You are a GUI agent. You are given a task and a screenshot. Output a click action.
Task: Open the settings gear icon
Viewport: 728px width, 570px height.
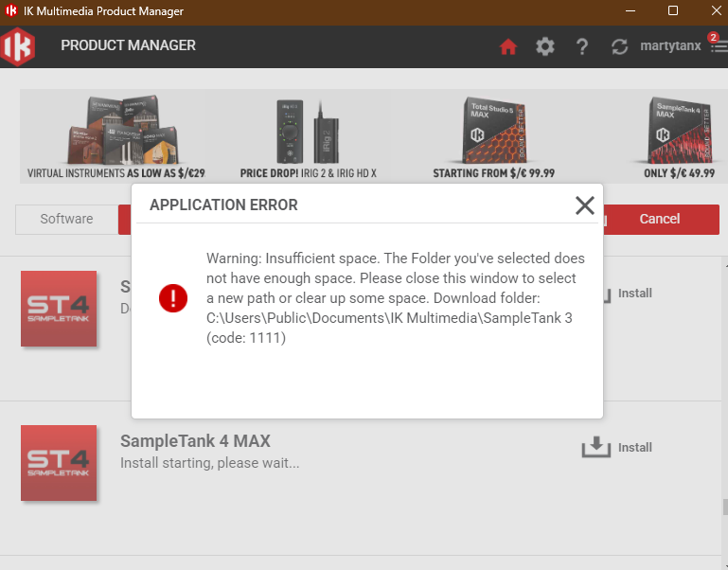pyautogui.click(x=545, y=46)
